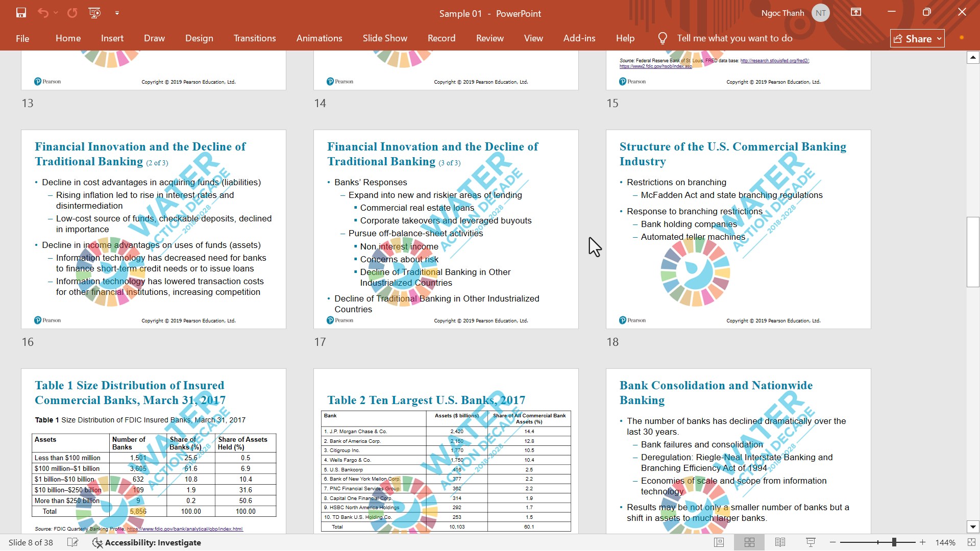Expand the Undo history dropdown arrow
Screen dimensions: 980x551
(x=56, y=13)
